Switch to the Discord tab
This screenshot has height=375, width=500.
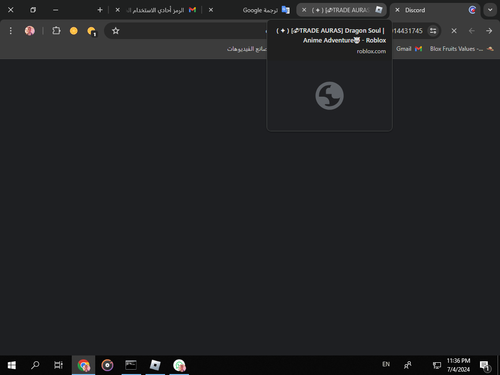[x=435, y=10]
